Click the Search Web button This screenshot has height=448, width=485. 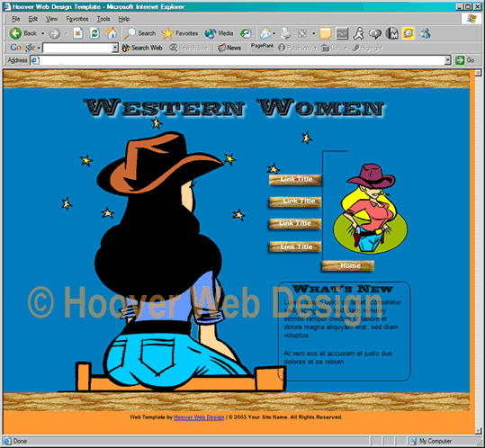coord(142,48)
